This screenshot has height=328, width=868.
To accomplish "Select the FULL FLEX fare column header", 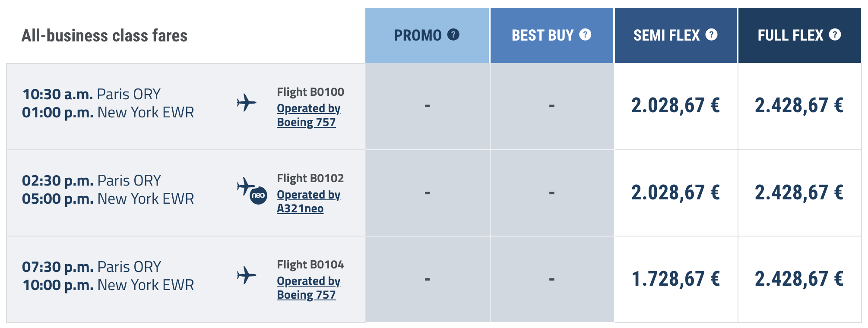I will (x=790, y=35).
